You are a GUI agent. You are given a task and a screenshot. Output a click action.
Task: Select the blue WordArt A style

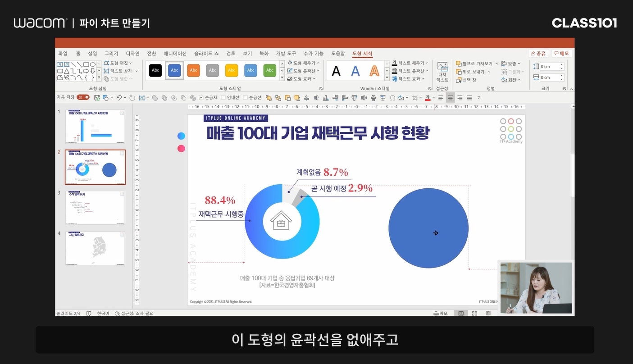(x=355, y=71)
